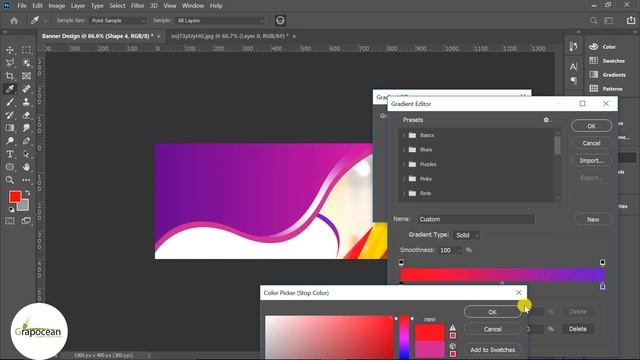Select the Object Selection tool
Image resolution: width=640 pixels, height=360 pixels.
(26, 63)
